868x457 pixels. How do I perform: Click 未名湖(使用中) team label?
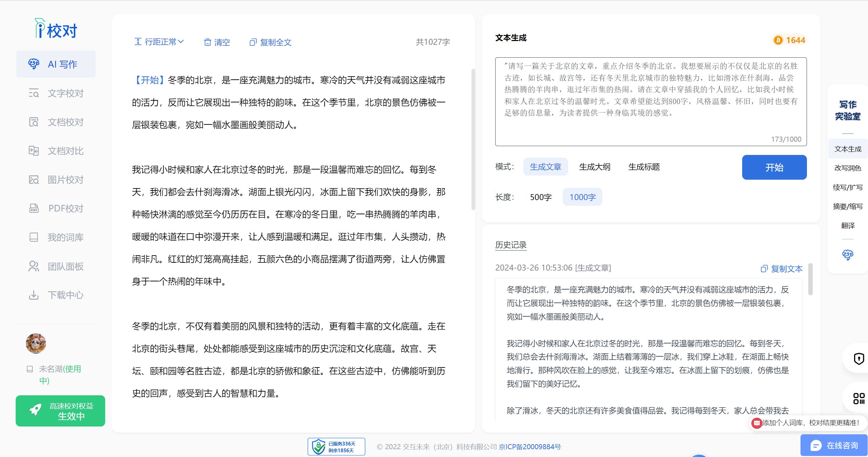tap(60, 374)
